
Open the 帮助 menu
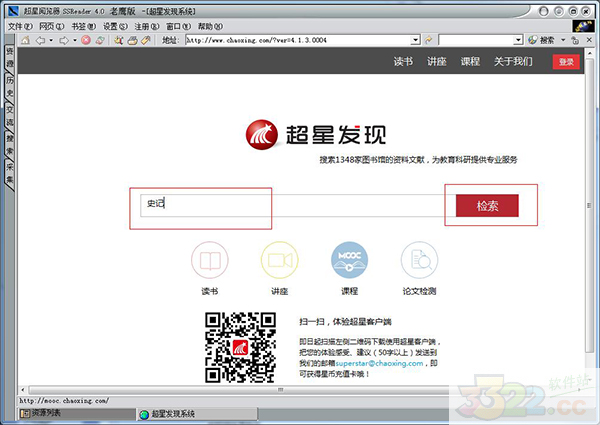[210, 26]
